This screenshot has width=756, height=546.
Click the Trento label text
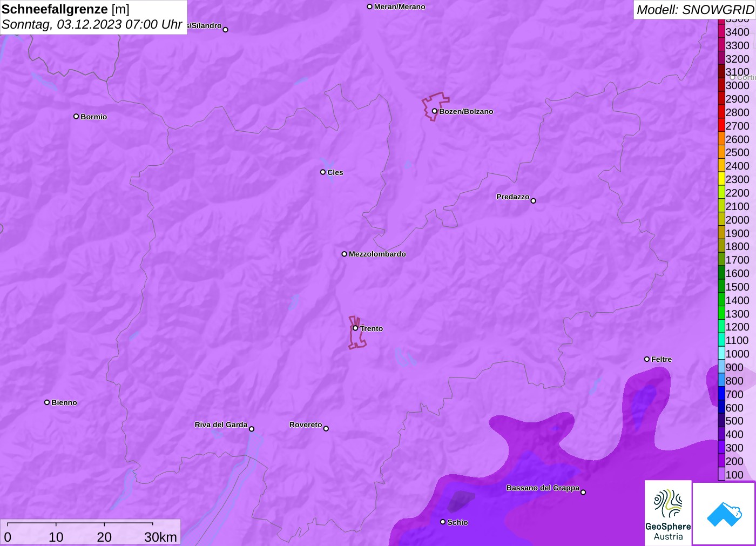(x=372, y=328)
